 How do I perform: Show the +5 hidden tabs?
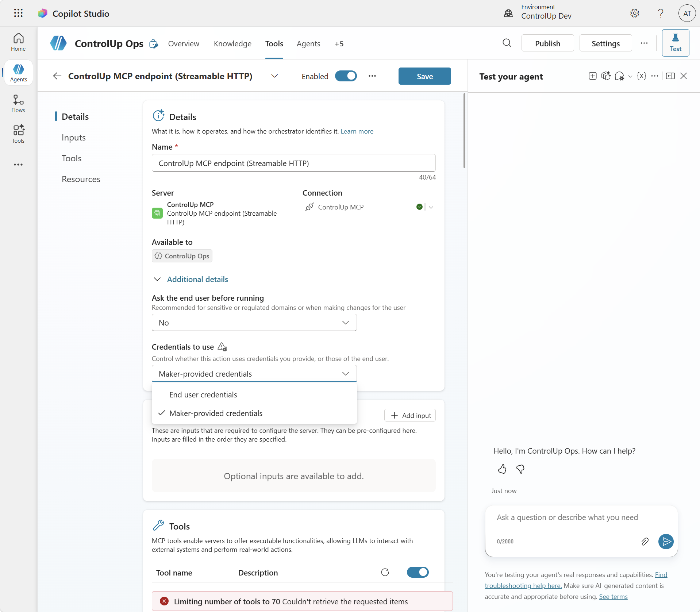(339, 44)
